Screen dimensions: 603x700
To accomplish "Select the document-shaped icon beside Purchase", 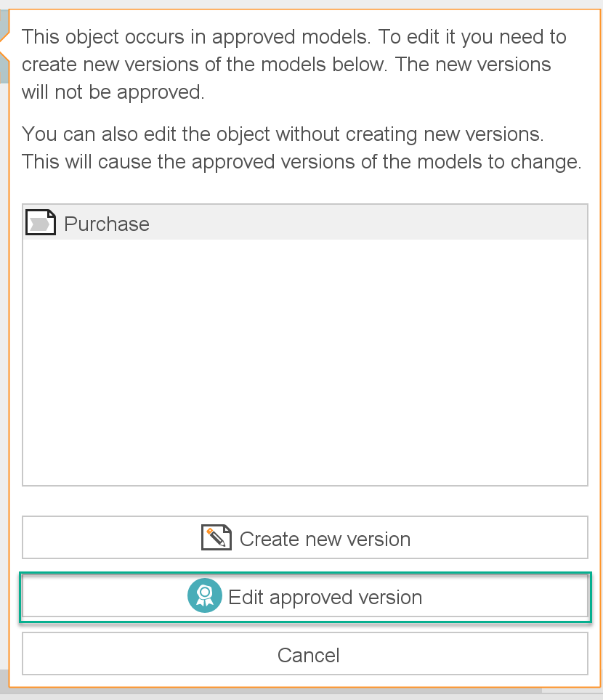I will click(41, 222).
